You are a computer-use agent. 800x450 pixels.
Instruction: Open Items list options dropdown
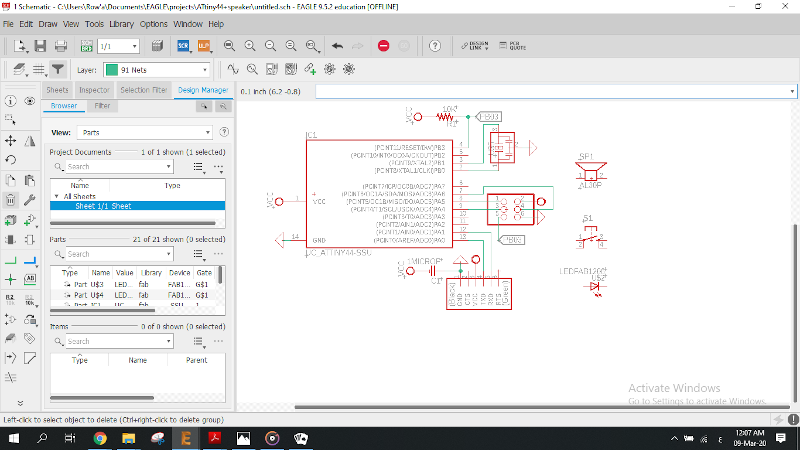pyautogui.click(x=199, y=341)
